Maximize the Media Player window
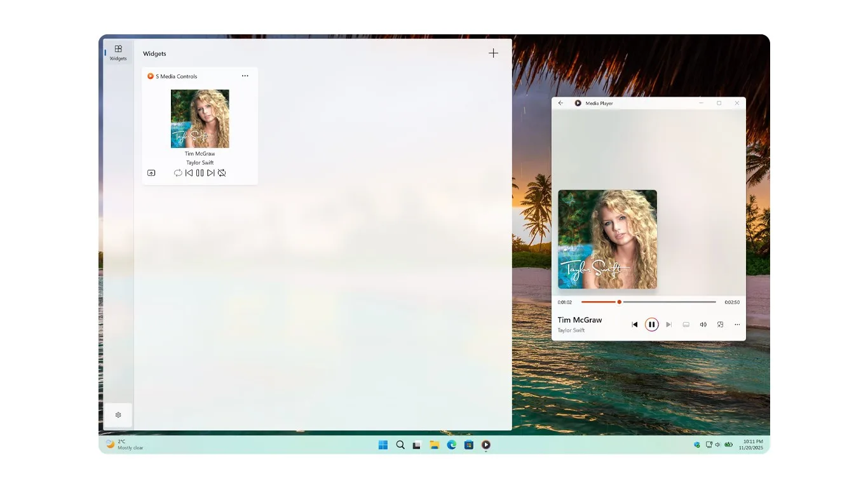The width and height of the screenshot is (868, 488). coord(719,103)
